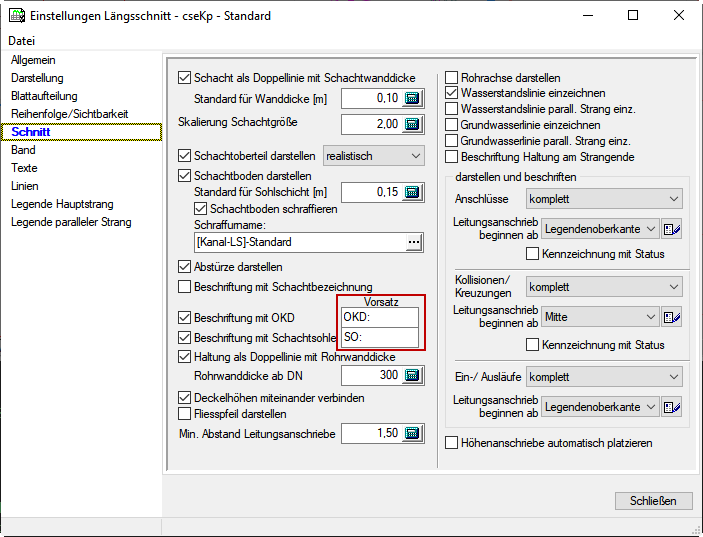The width and height of the screenshot is (703, 537).
Task: Disable Abstürze darstellen checkbox
Action: point(184,267)
